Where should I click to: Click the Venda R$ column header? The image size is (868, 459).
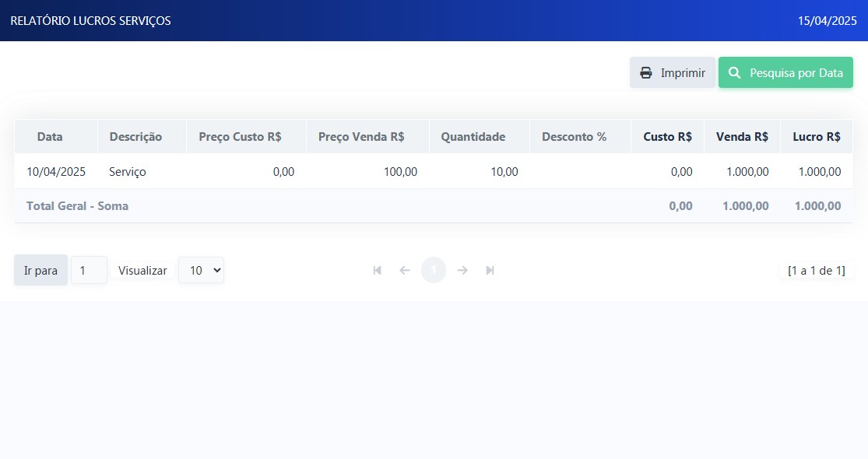pyautogui.click(x=743, y=137)
